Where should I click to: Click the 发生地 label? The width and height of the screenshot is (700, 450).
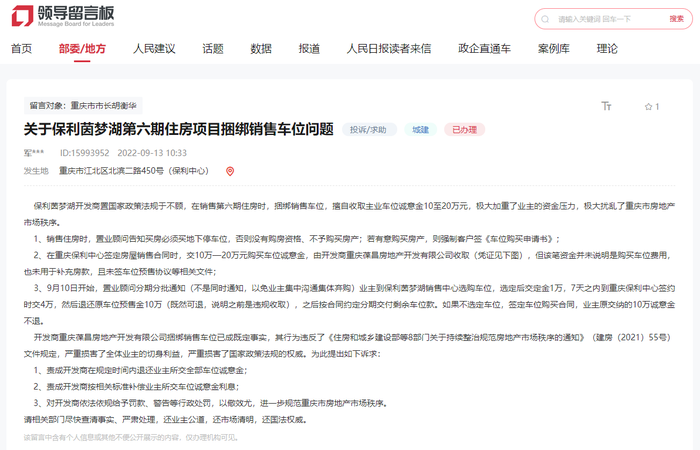tap(36, 171)
